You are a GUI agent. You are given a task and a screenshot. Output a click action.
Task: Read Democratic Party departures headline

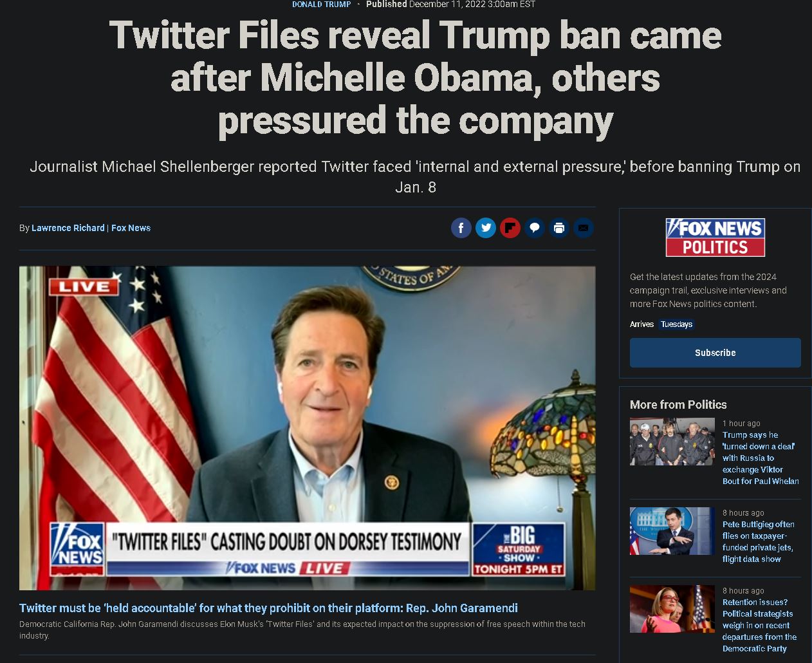pyautogui.click(x=759, y=625)
